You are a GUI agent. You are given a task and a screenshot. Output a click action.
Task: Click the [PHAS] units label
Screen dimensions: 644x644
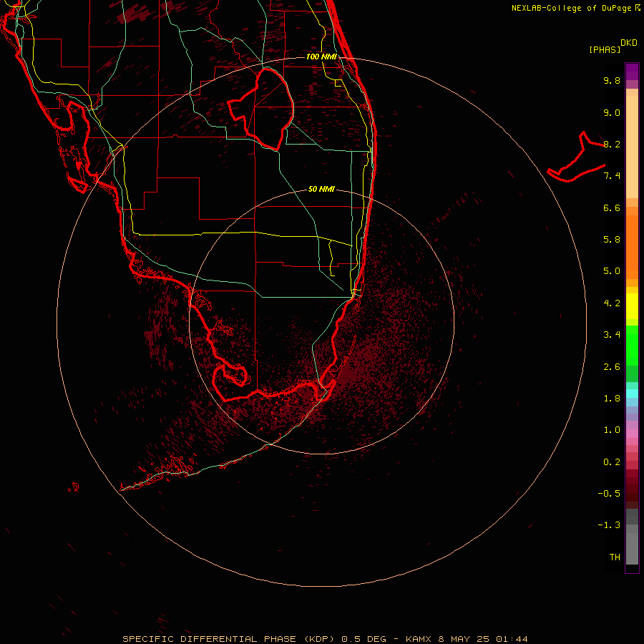[x=605, y=49]
